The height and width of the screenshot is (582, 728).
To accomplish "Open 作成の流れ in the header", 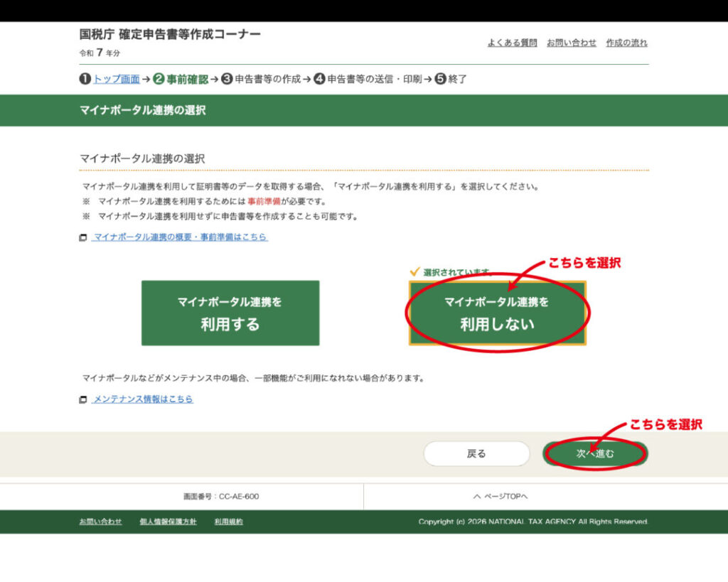I will click(626, 43).
